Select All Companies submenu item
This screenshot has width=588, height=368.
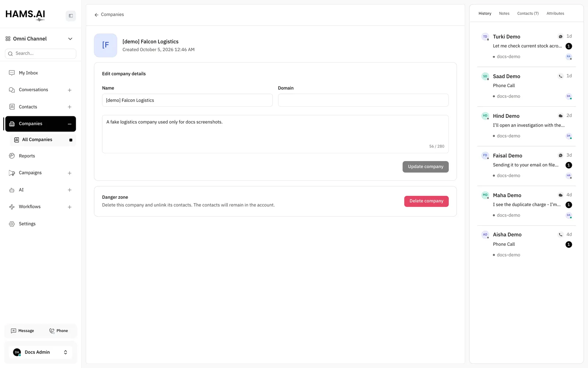coord(43,140)
